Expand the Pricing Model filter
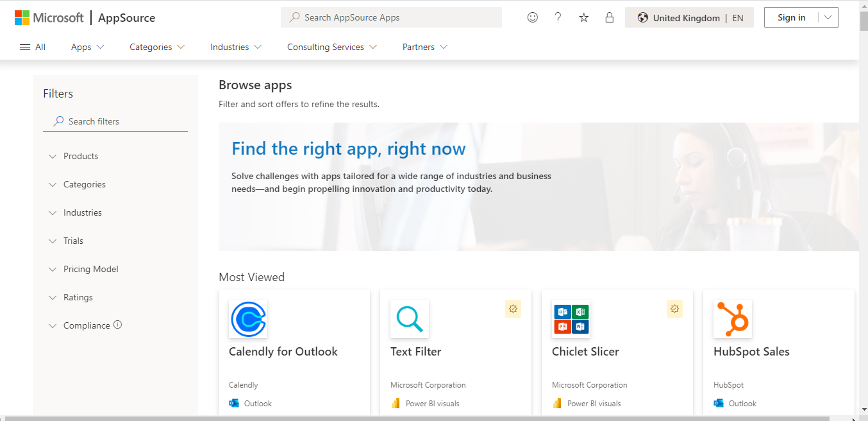 tap(84, 269)
